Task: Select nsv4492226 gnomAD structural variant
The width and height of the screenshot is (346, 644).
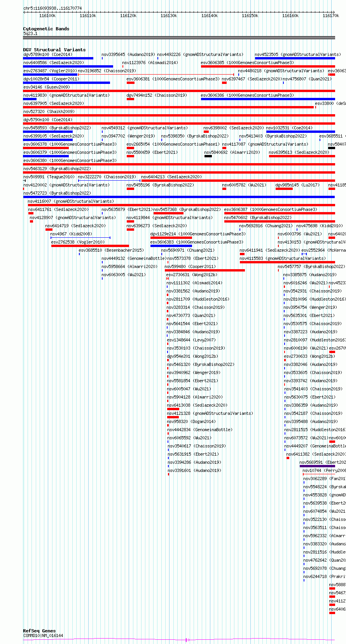Action: point(200,54)
